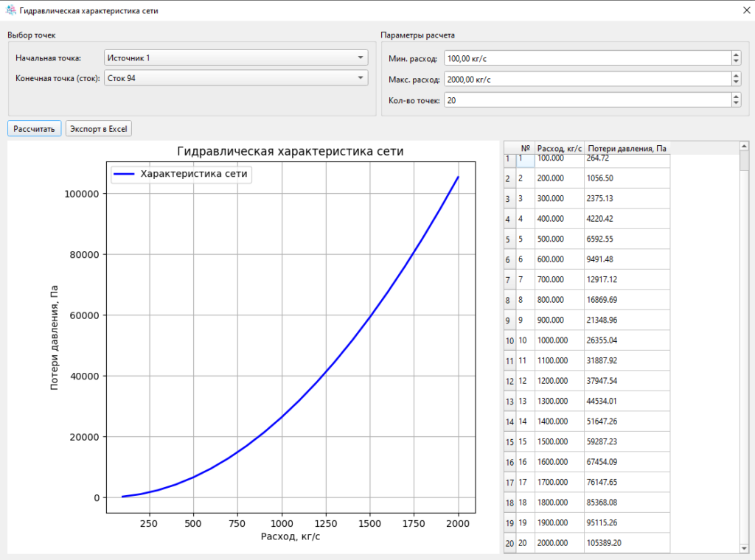Screen dimensions: 755x560
Task: Select the cell with flow 1400.000
Action: point(560,421)
